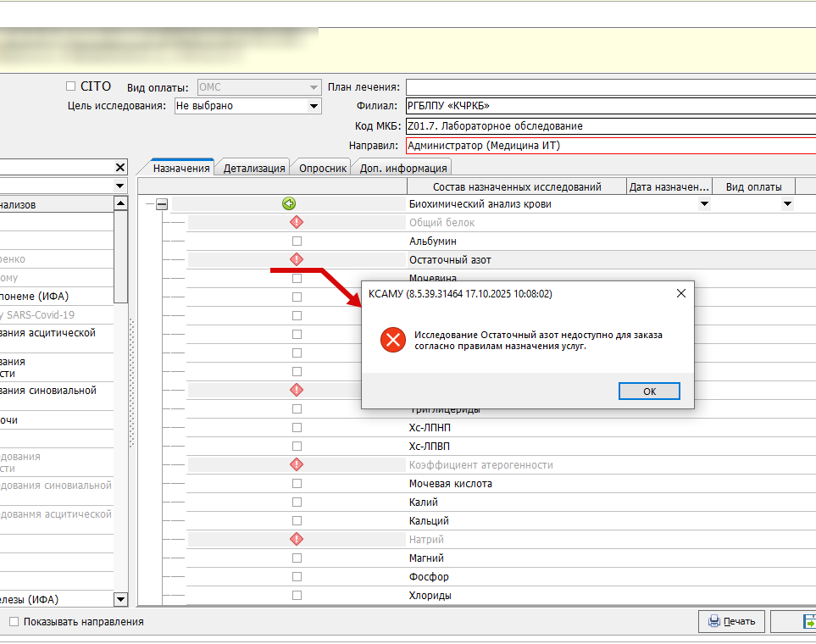Check the Альбумин test checkbox
This screenshot has height=644, width=816.
297,241
